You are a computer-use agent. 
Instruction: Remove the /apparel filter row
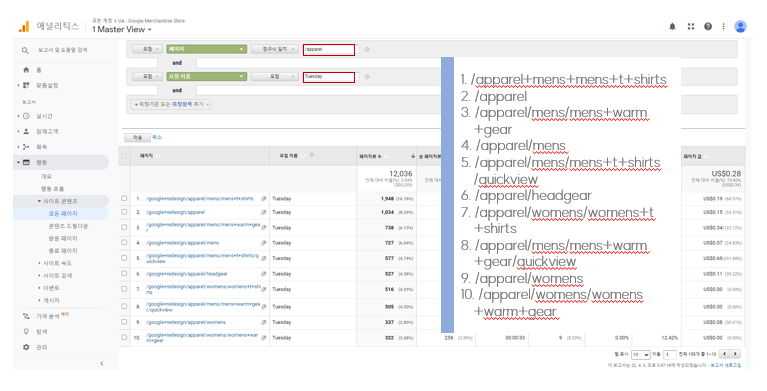click(x=367, y=49)
